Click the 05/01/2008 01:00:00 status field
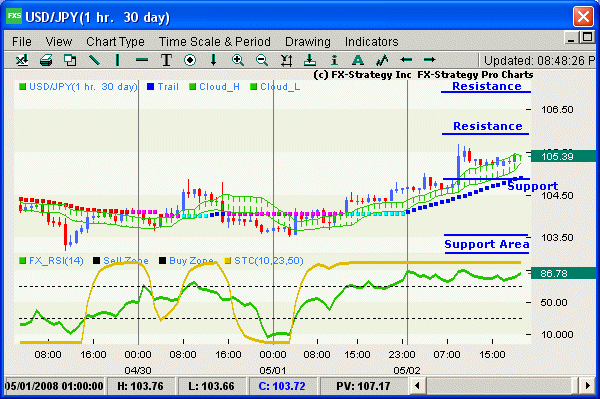Image resolution: width=600 pixels, height=399 pixels. click(x=54, y=386)
